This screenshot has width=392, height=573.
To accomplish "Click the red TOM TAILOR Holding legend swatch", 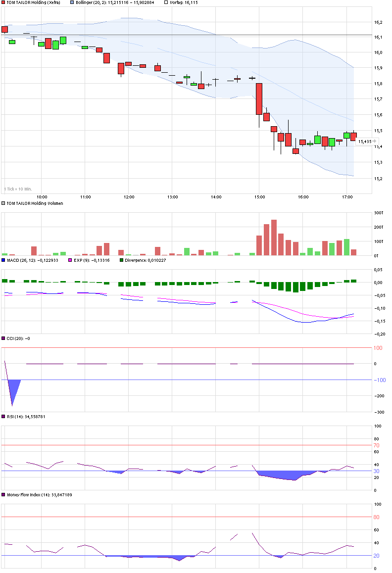I will click(3, 2).
